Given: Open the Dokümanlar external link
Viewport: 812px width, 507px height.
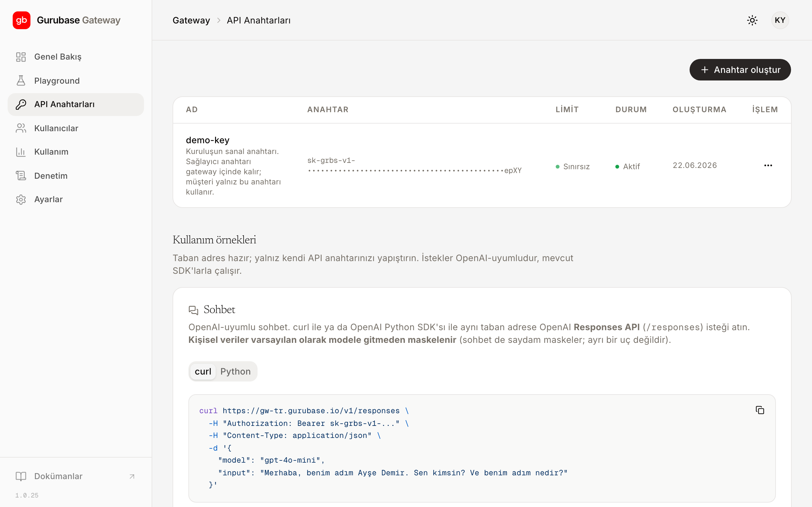Looking at the screenshot, I should (75, 476).
